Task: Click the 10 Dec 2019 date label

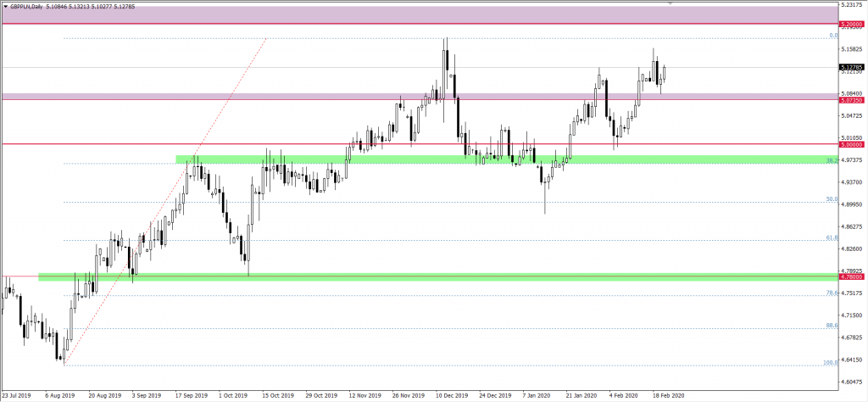Action: [x=452, y=396]
